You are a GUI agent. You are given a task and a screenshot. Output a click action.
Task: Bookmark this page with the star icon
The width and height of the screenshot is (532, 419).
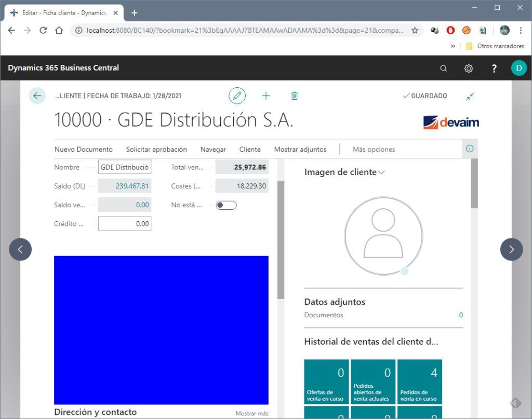coord(415,31)
